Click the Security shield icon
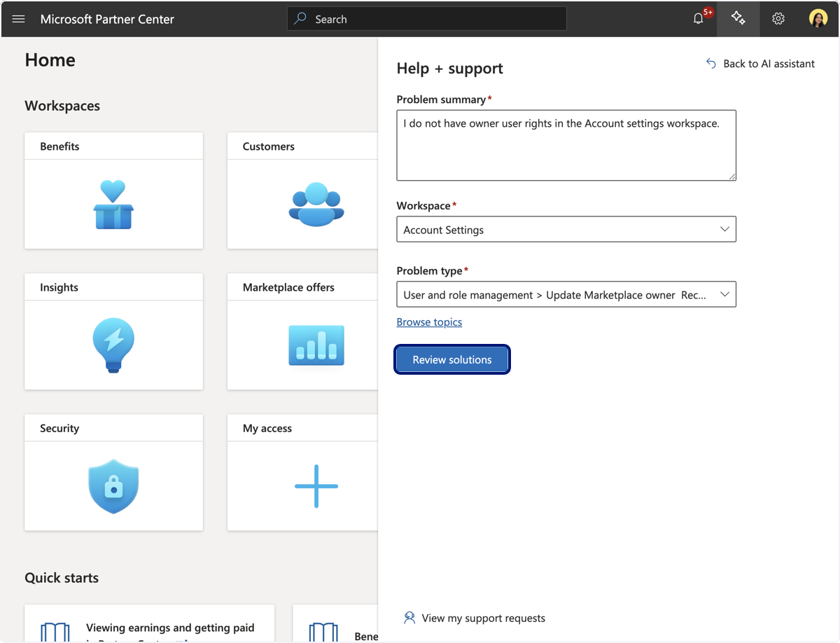 pos(113,487)
